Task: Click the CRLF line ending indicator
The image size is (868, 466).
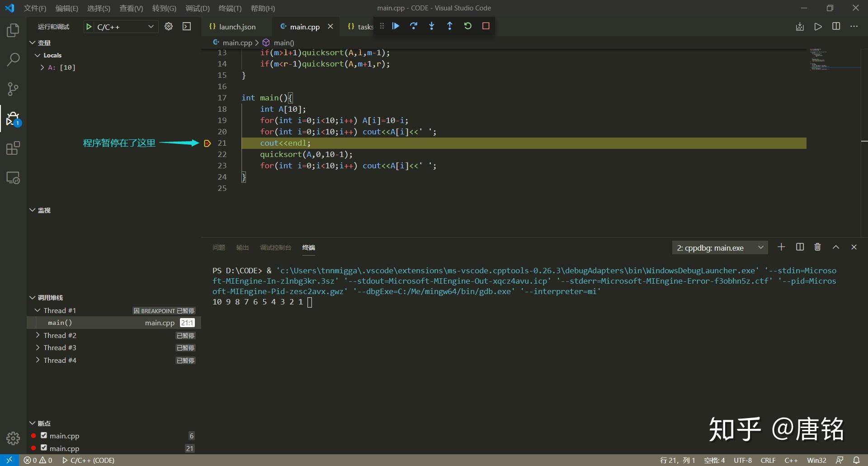Action: click(x=768, y=460)
